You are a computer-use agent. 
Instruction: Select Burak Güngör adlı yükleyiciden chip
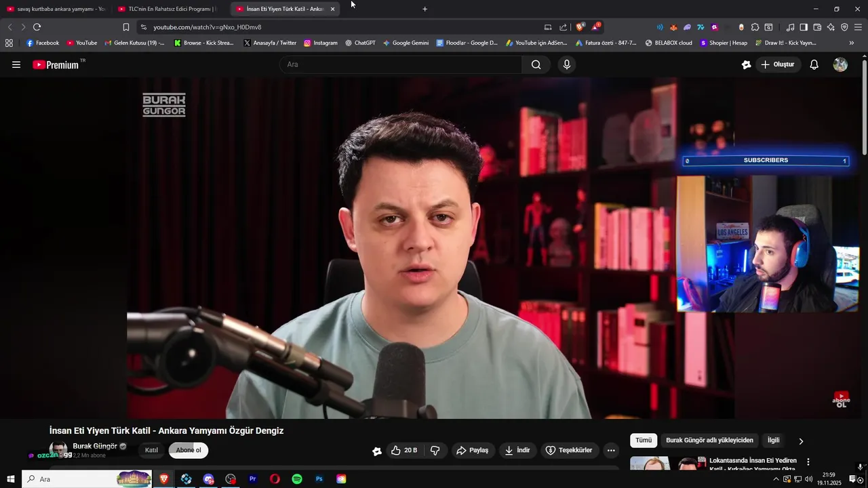point(709,441)
